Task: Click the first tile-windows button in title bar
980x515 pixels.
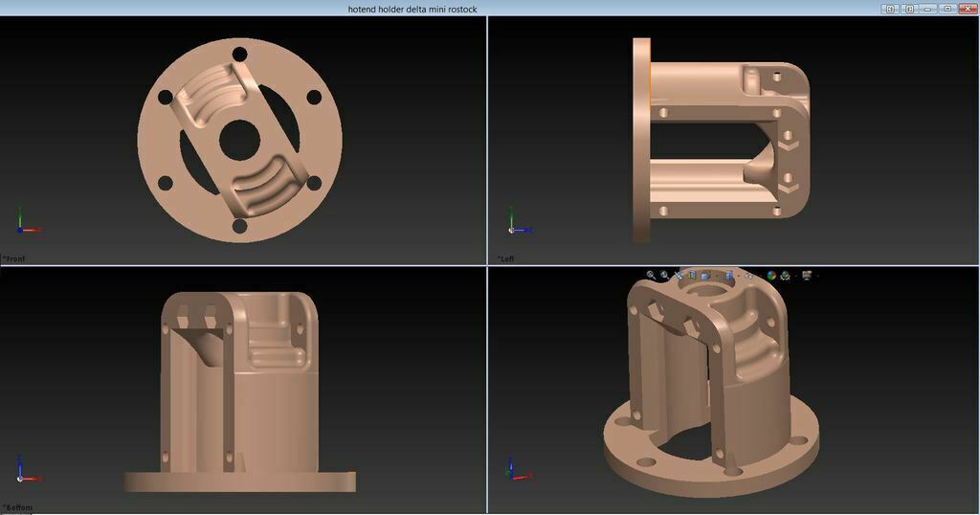Action: (x=890, y=9)
